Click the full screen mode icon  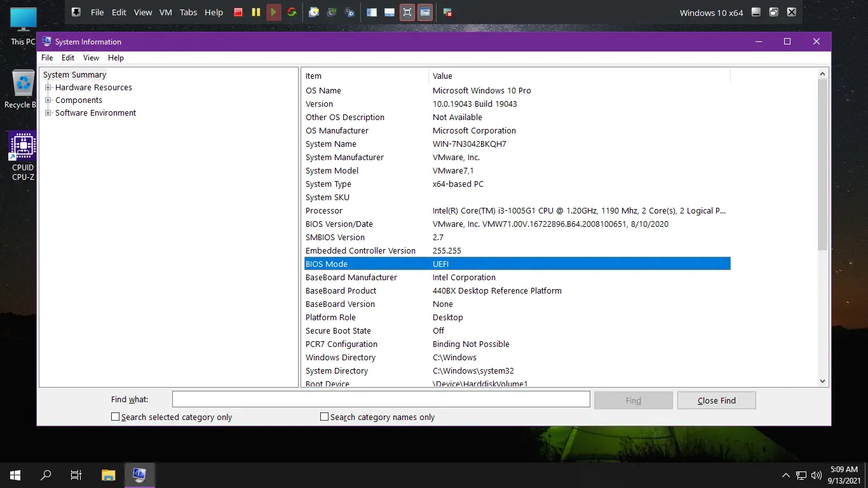click(407, 12)
